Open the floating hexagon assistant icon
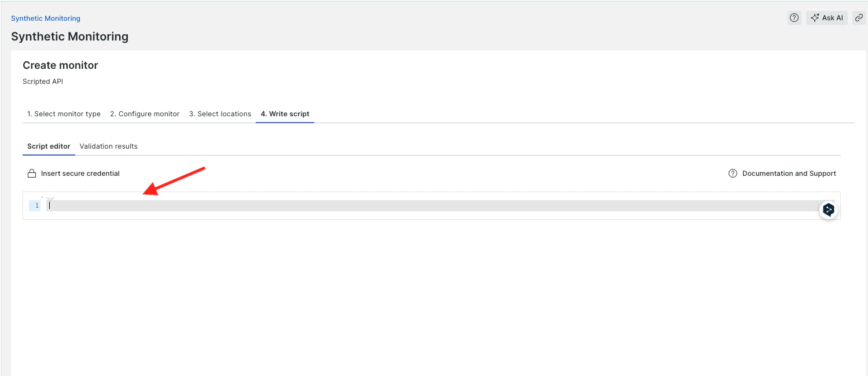The height and width of the screenshot is (376, 868). [829, 210]
